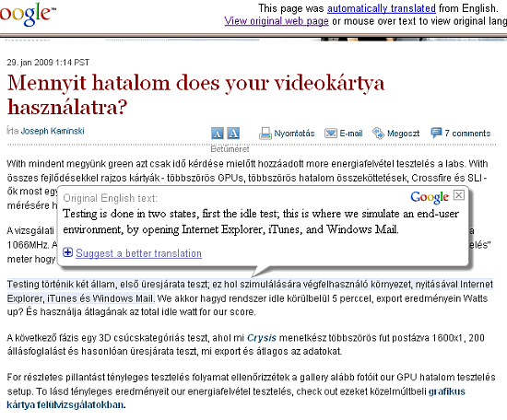Viewport: 507px width, 420px height.
Task: Click the printer icon beside Nyomtatás
Action: (265, 134)
